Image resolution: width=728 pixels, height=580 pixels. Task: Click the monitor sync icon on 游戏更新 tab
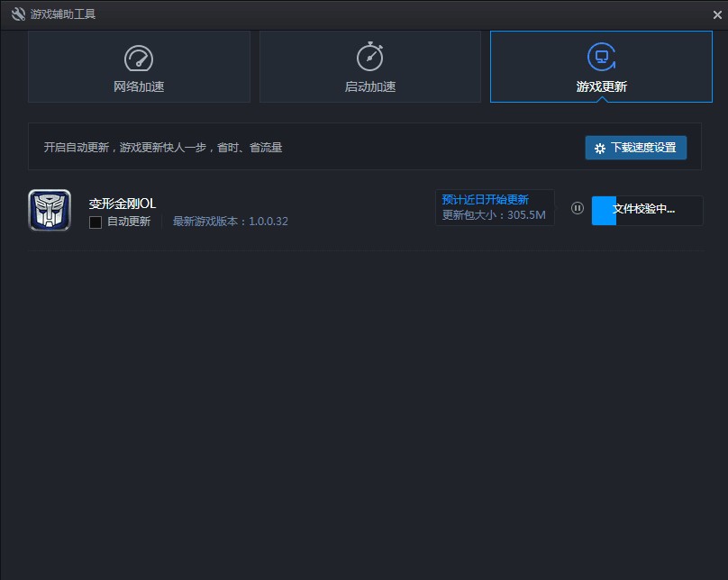[600, 56]
